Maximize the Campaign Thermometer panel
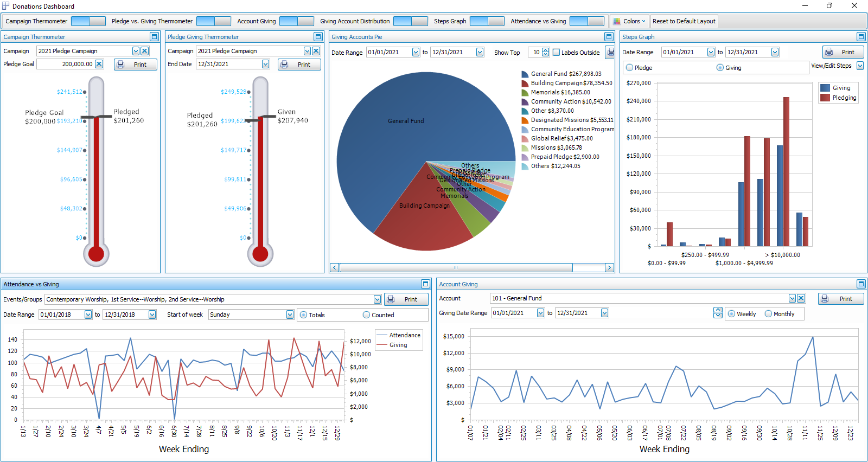Image resolution: width=868 pixels, height=462 pixels. pyautogui.click(x=154, y=37)
